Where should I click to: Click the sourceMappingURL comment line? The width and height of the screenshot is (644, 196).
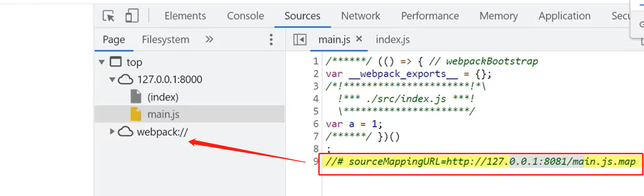tap(480, 162)
